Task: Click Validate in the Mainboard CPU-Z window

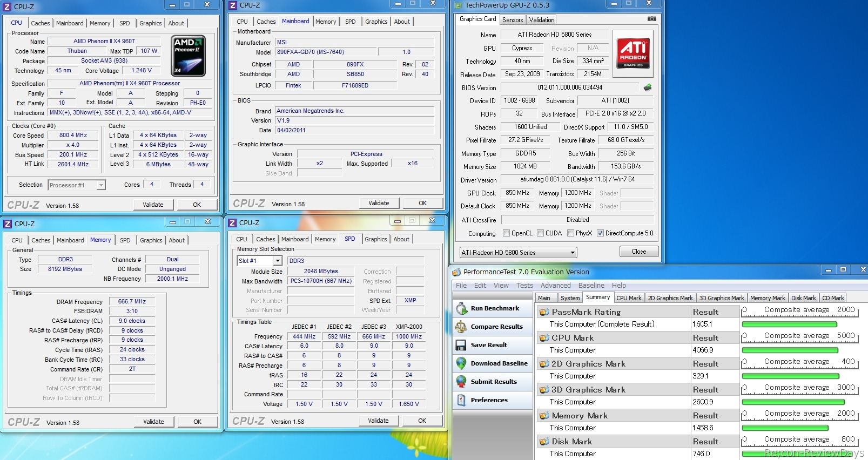Action: pos(379,203)
